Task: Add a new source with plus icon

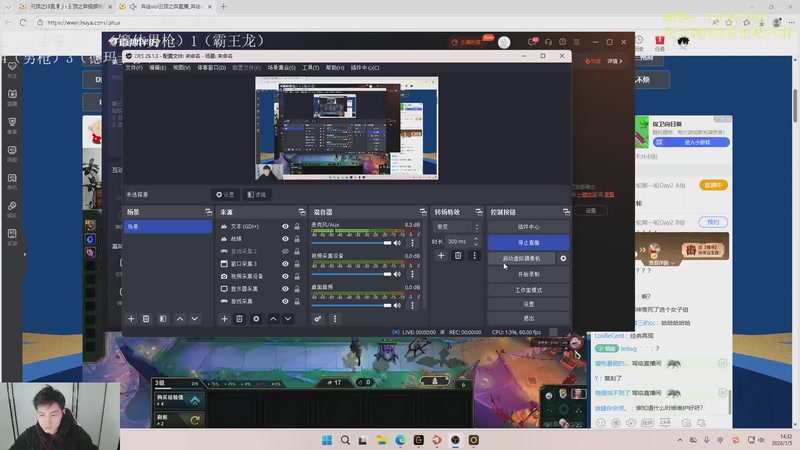Action: point(224,319)
